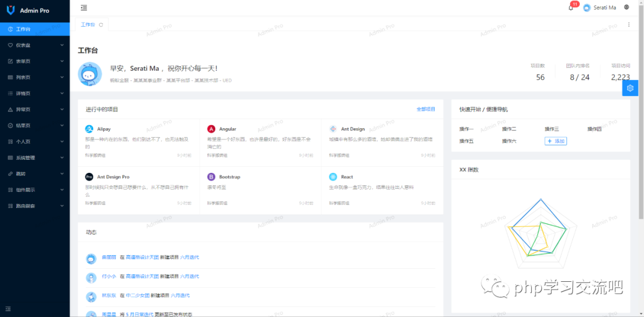Open the 操作四 quick link
The height and width of the screenshot is (317, 644).
[x=595, y=129]
